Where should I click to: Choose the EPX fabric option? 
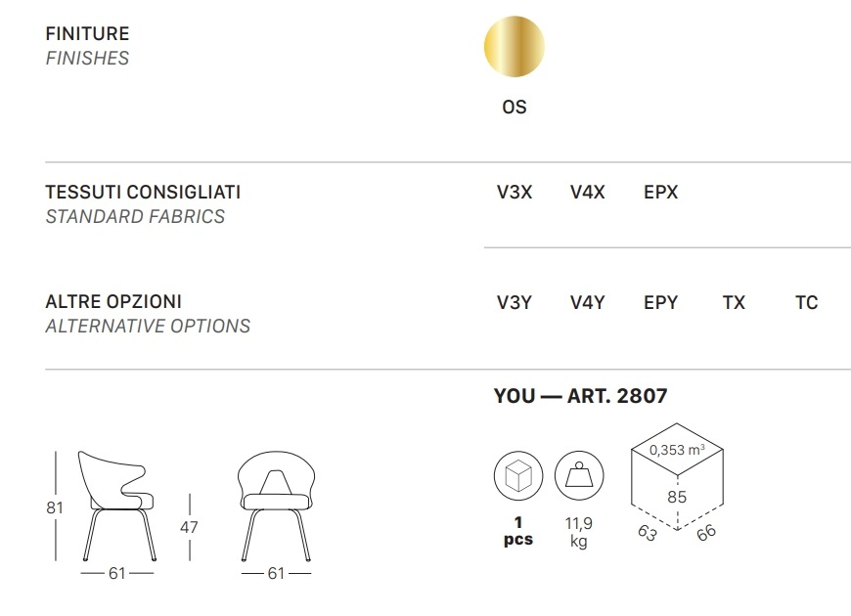[660, 192]
